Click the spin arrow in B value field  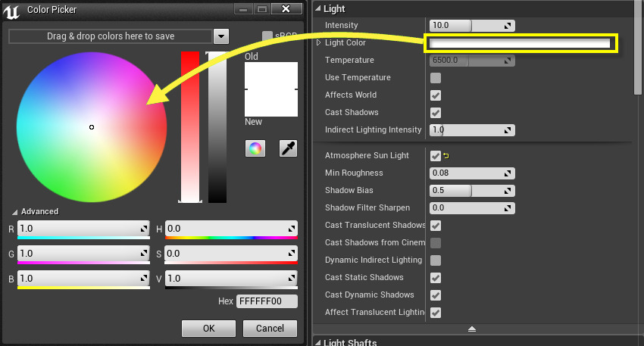[144, 279]
